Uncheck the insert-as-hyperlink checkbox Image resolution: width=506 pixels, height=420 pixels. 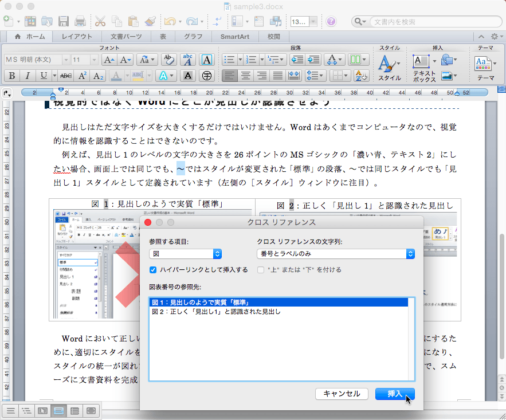tap(153, 270)
